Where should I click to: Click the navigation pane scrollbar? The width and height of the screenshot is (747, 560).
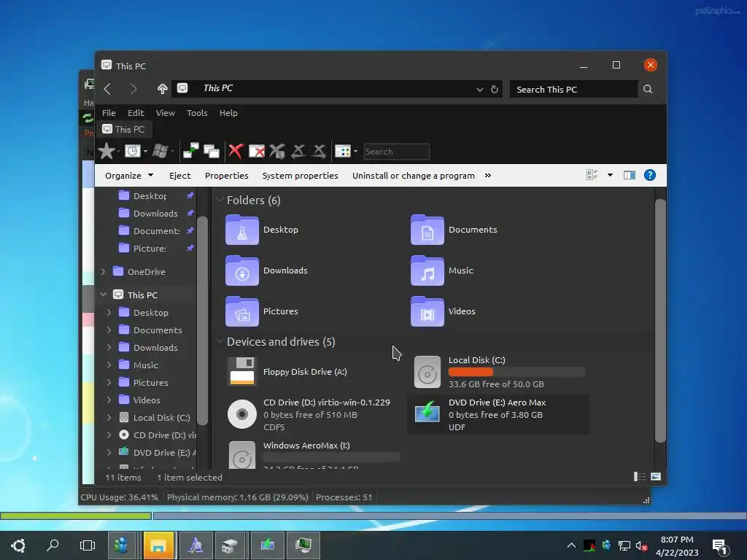(x=202, y=321)
